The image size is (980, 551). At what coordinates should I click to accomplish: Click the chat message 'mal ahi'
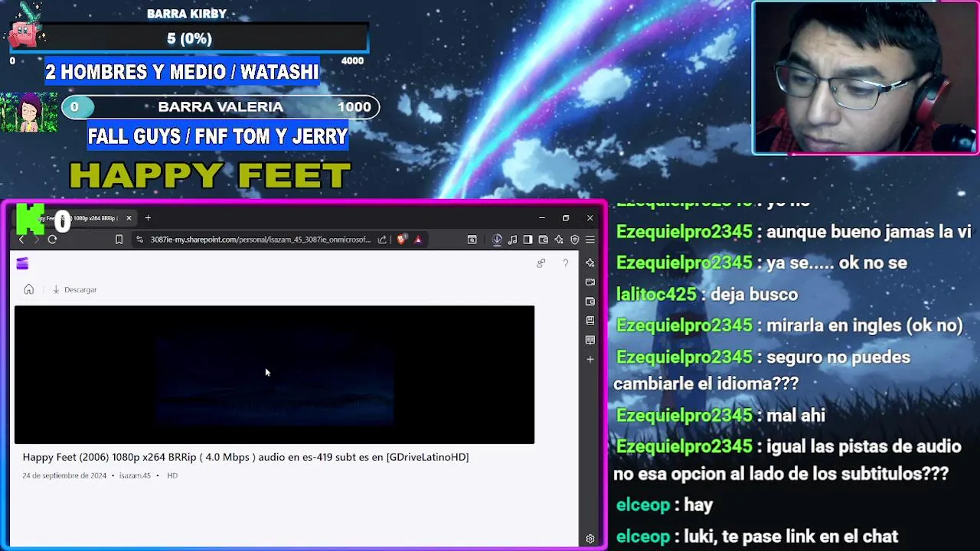click(x=720, y=415)
